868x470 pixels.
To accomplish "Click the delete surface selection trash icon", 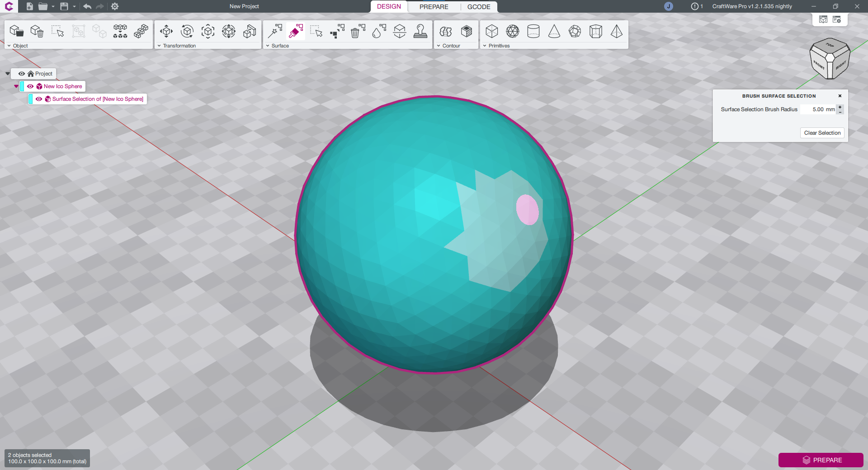I will pos(358,32).
